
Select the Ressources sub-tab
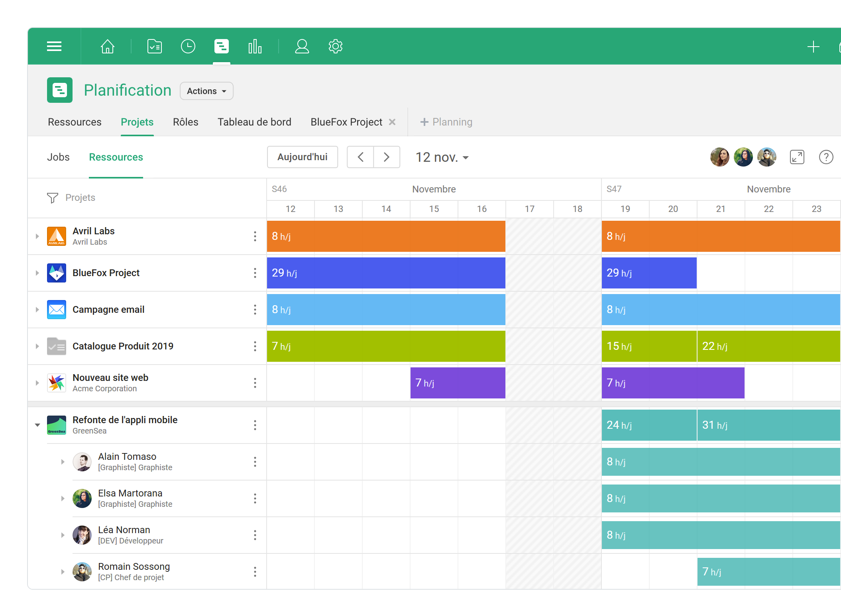[116, 157]
